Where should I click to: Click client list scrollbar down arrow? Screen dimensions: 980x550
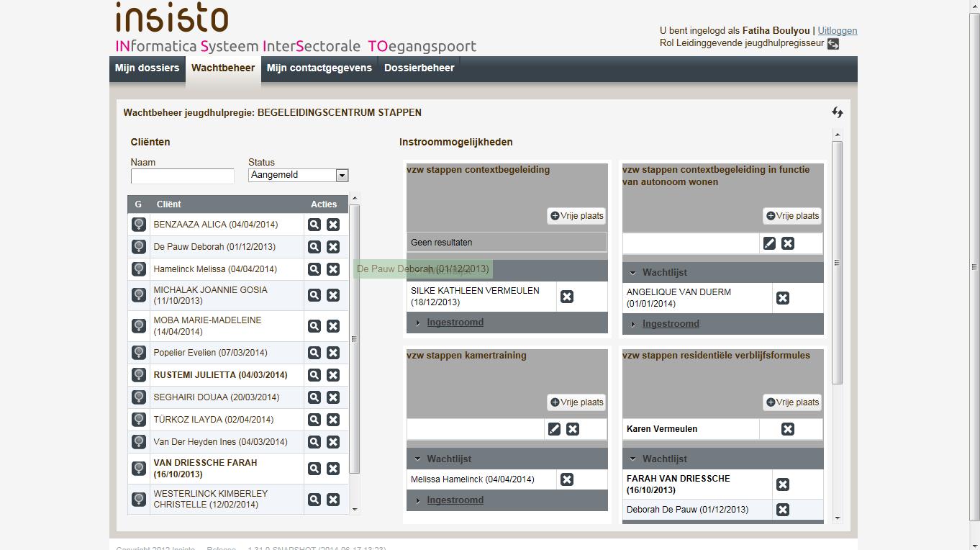pyautogui.click(x=354, y=510)
